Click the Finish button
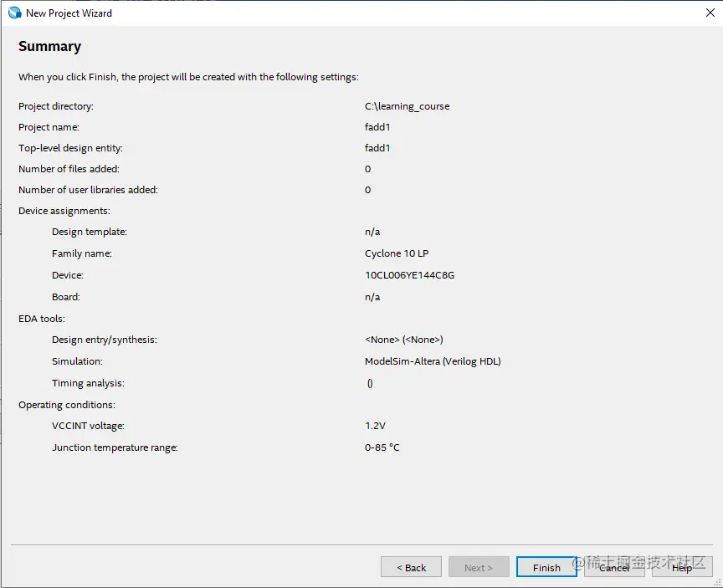The image size is (723, 588). pyautogui.click(x=546, y=567)
